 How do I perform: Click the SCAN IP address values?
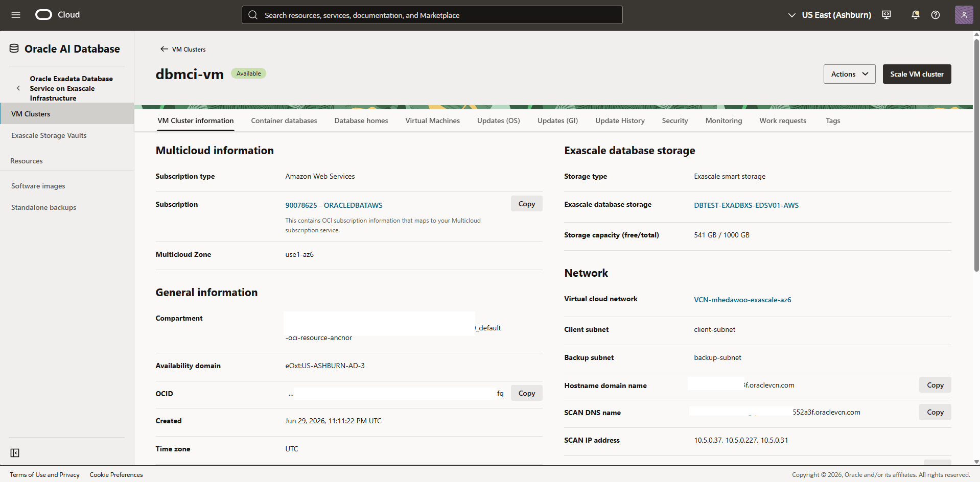coord(741,440)
